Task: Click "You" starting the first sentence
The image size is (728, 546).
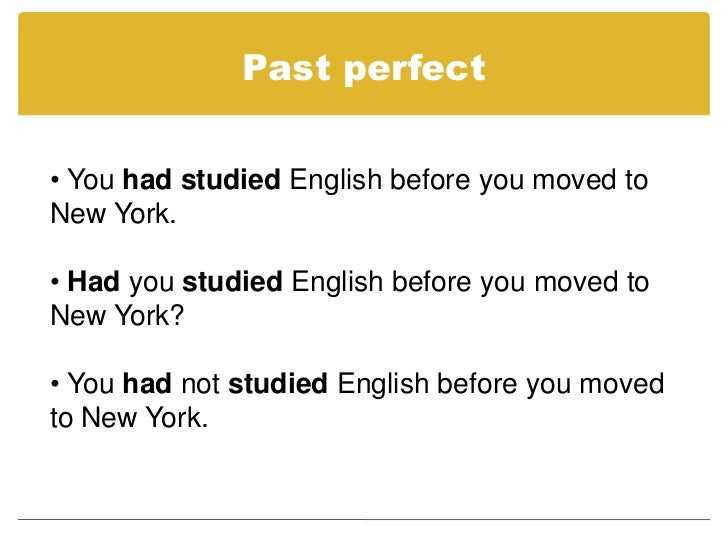Action: pos(92,181)
